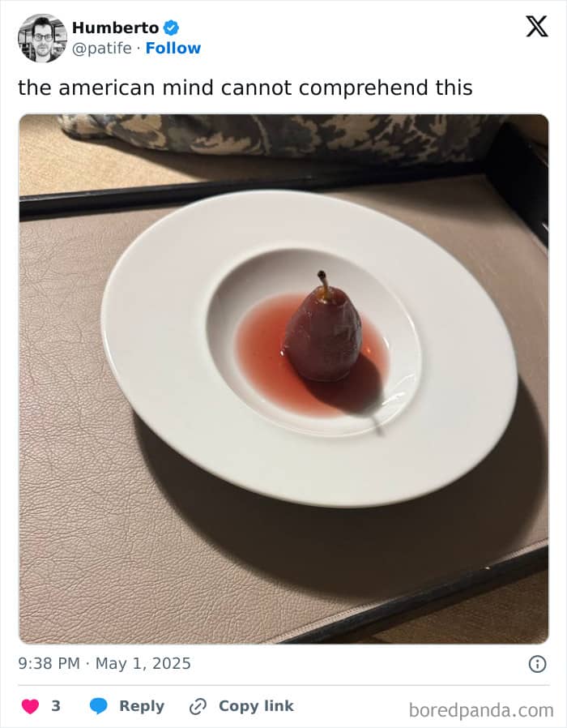Click the blue verified badge
This screenshot has width=567, height=728.
tap(171, 28)
